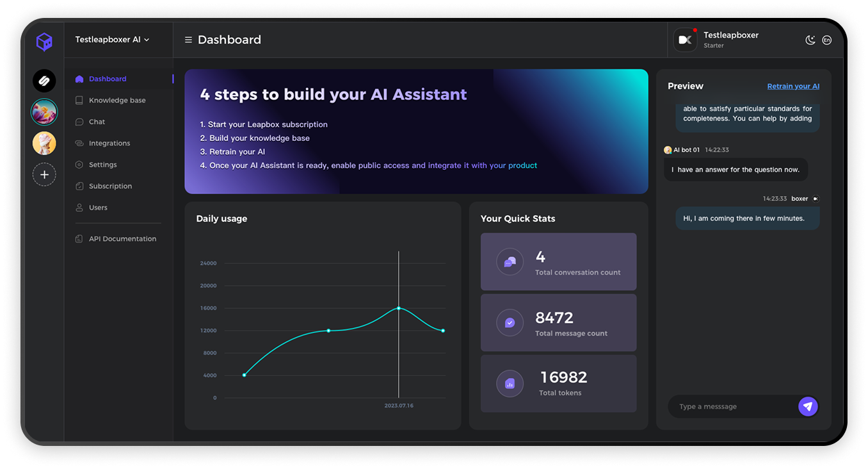Open the Knowledge base menu item
868x469 pixels.
[117, 101]
